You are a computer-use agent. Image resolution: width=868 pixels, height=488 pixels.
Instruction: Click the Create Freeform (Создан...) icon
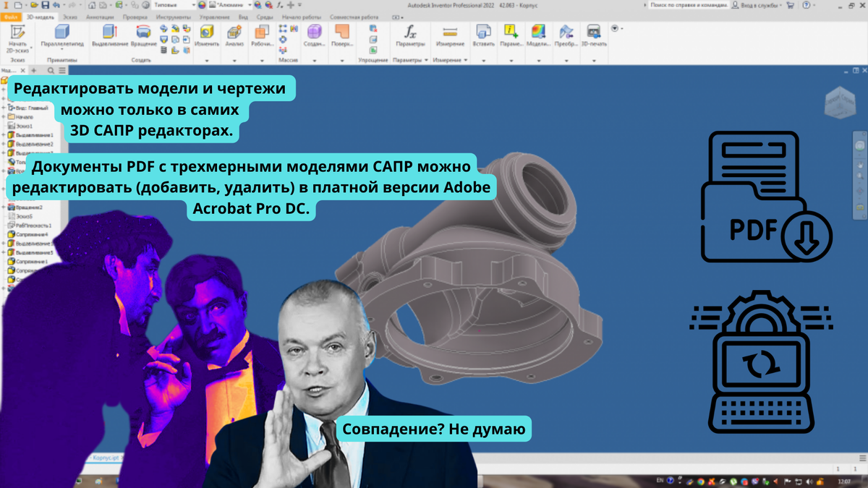click(314, 35)
